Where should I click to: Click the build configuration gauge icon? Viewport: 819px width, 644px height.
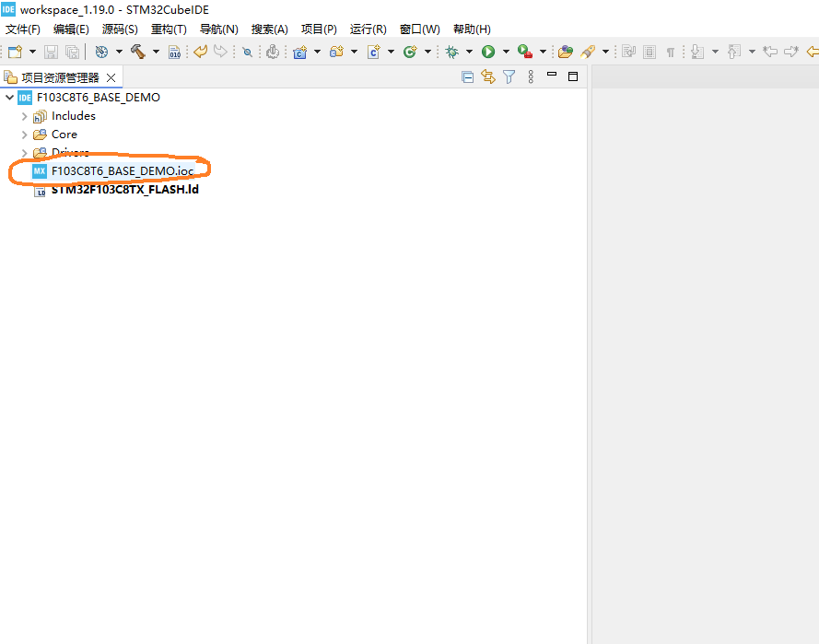tap(101, 52)
